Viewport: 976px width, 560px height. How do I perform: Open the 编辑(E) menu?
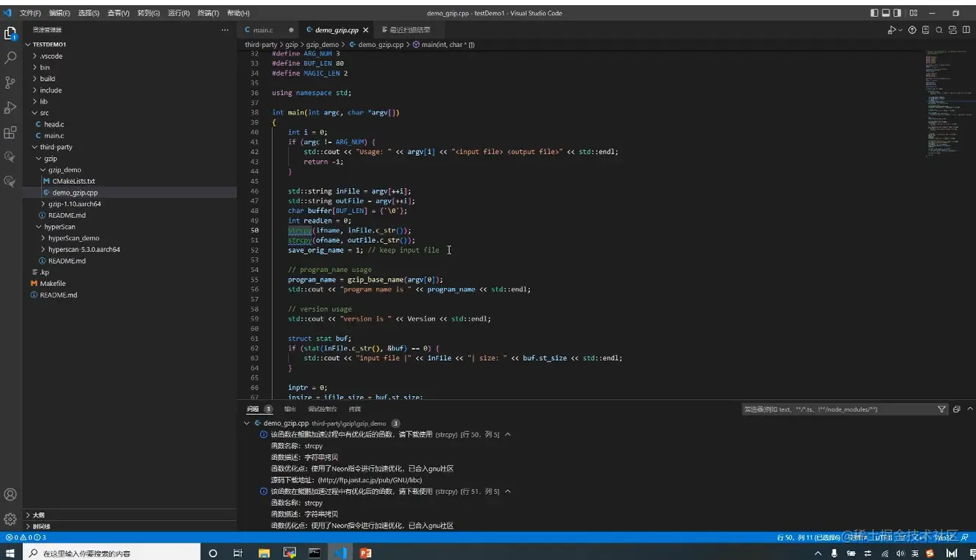(60, 13)
